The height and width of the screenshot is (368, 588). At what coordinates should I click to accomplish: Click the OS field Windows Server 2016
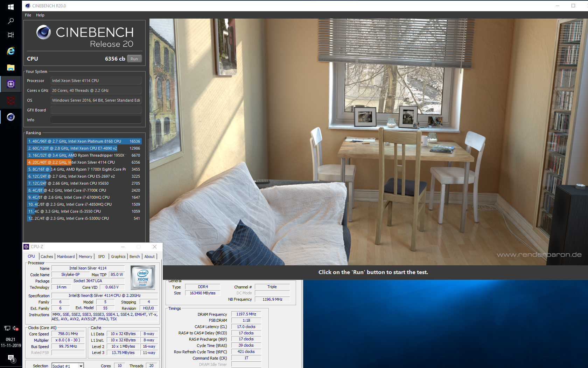96,100
